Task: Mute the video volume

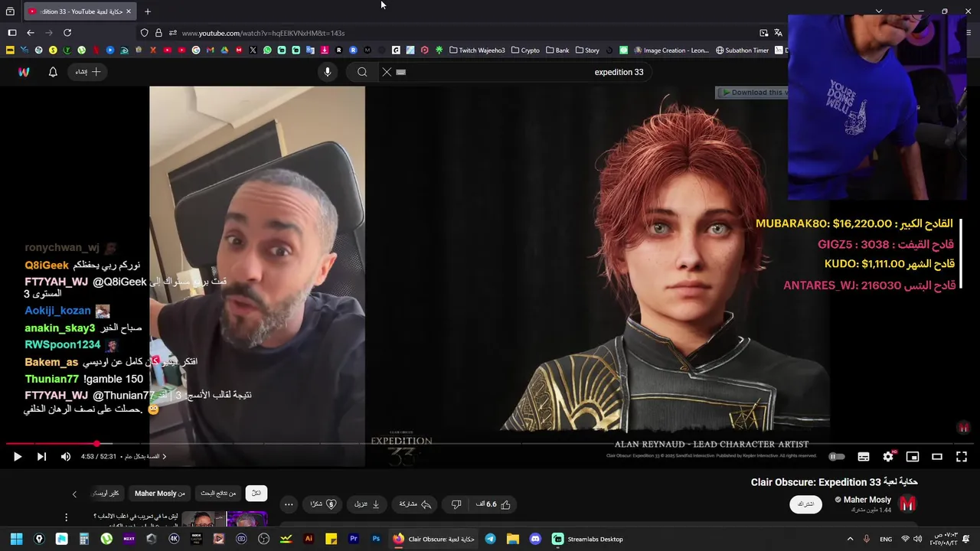Action: pos(66,457)
